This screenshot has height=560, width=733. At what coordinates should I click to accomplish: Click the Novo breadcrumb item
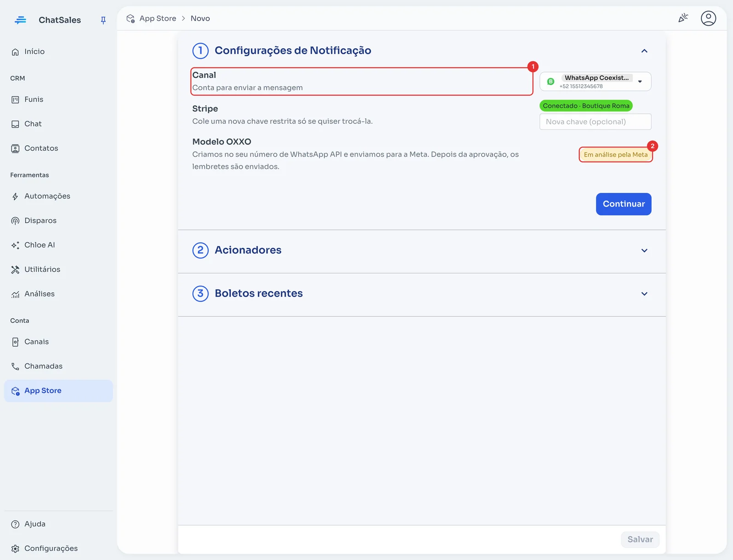click(200, 18)
